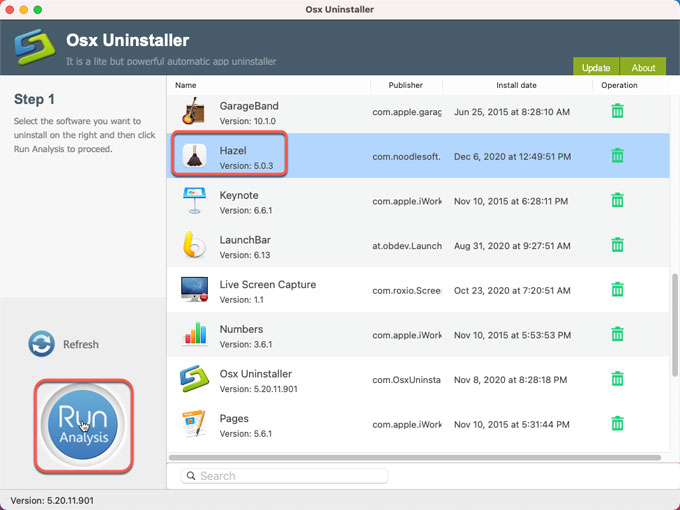Delete GarageBand using its trash icon
The height and width of the screenshot is (510, 680).
(x=617, y=111)
